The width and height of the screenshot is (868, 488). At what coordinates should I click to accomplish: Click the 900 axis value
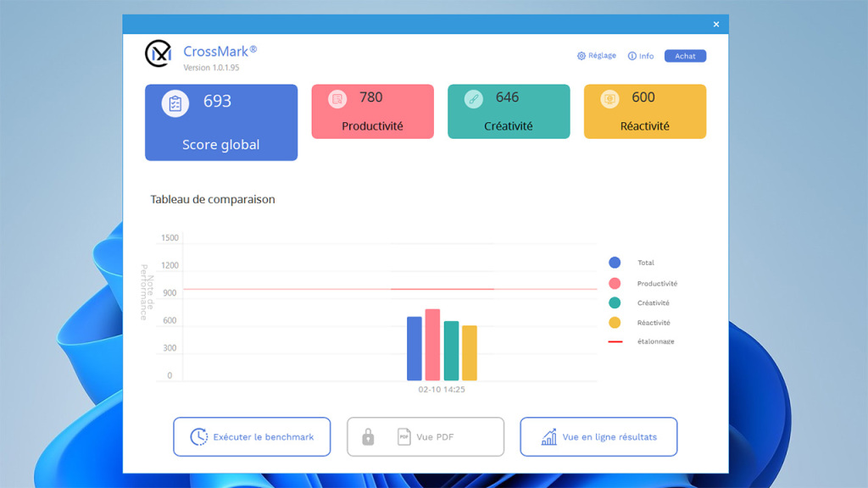170,293
